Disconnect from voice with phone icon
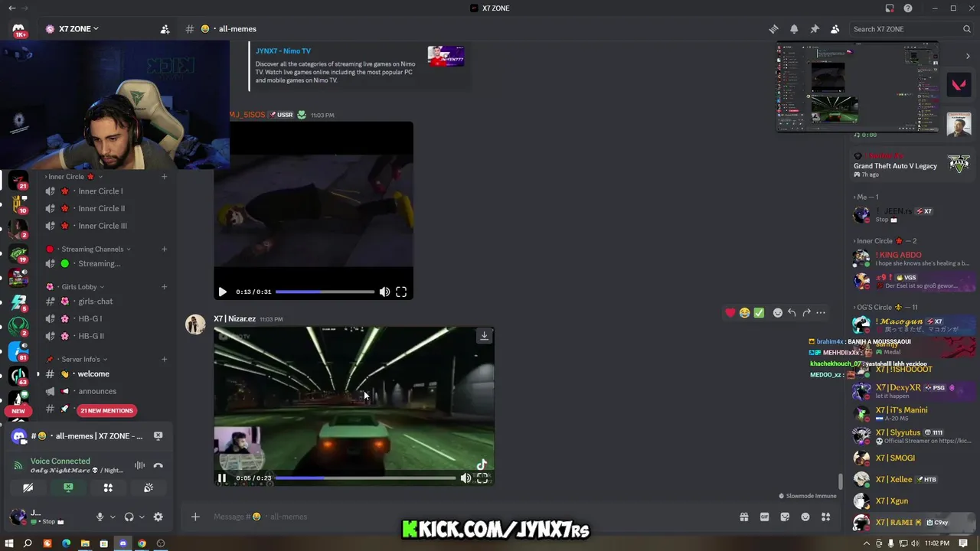The width and height of the screenshot is (980, 551). [x=158, y=465]
